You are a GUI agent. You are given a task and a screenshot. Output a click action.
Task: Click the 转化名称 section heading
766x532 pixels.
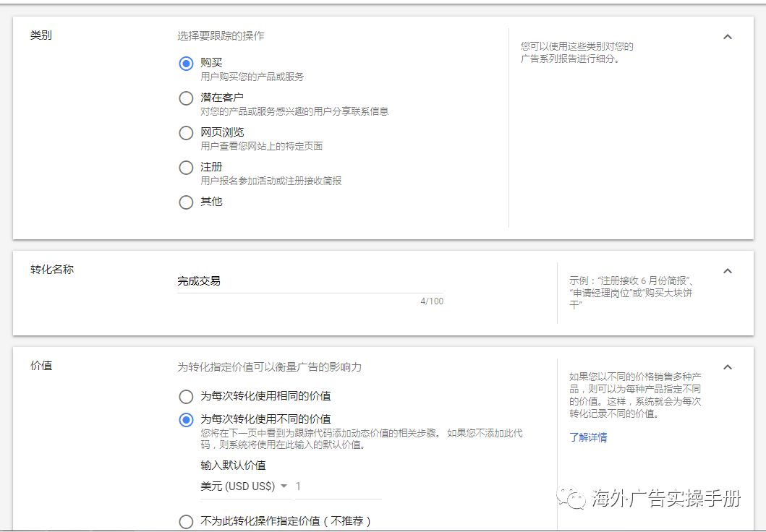click(51, 270)
